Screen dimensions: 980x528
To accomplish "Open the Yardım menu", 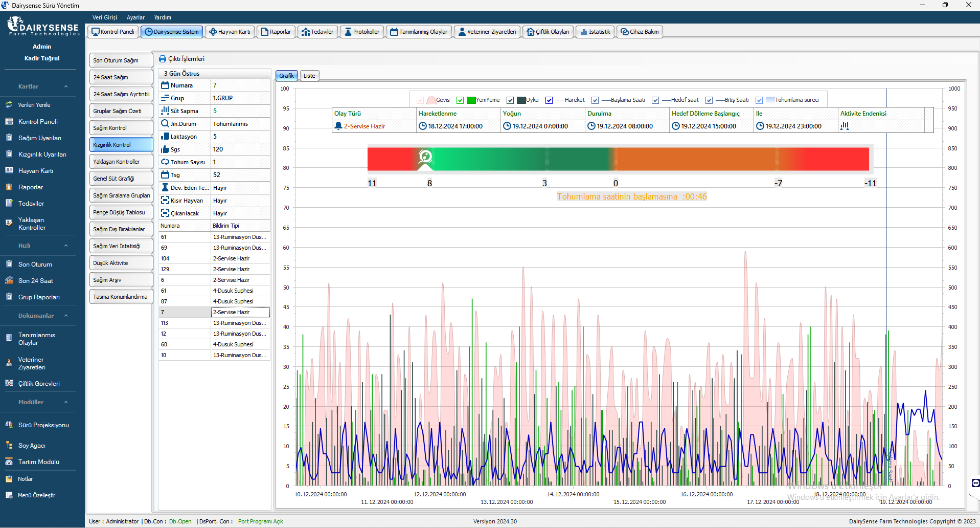I will (163, 17).
